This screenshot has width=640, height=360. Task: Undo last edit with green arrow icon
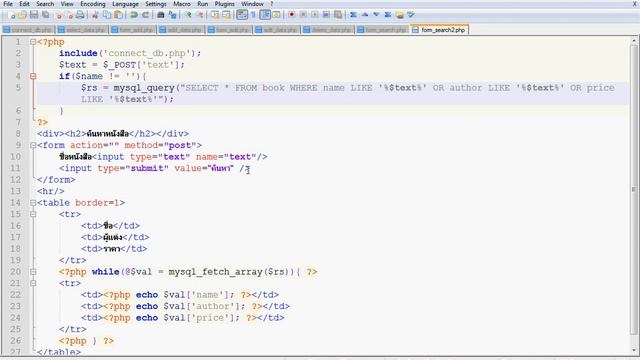click(x=134, y=15)
